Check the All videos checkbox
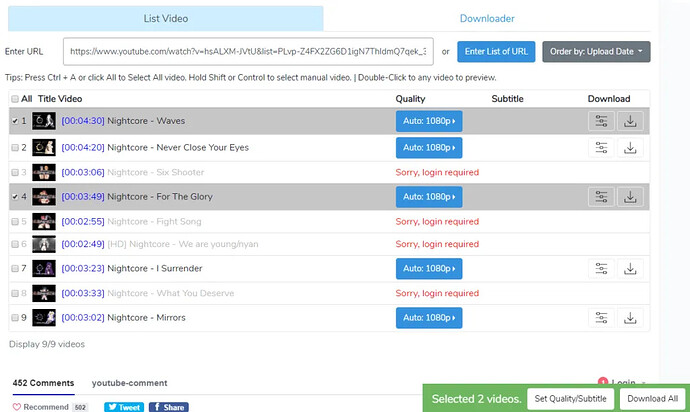Viewport: 690px width, 412px height. click(x=14, y=99)
